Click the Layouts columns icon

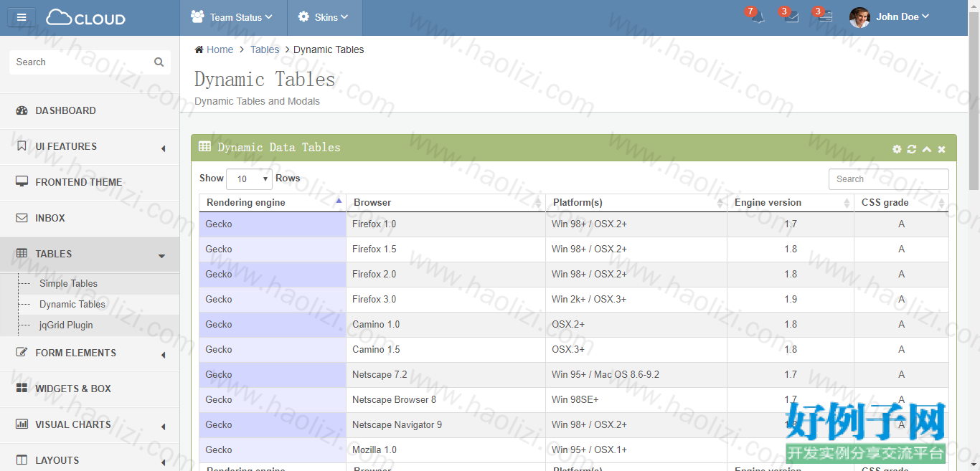(x=22, y=460)
